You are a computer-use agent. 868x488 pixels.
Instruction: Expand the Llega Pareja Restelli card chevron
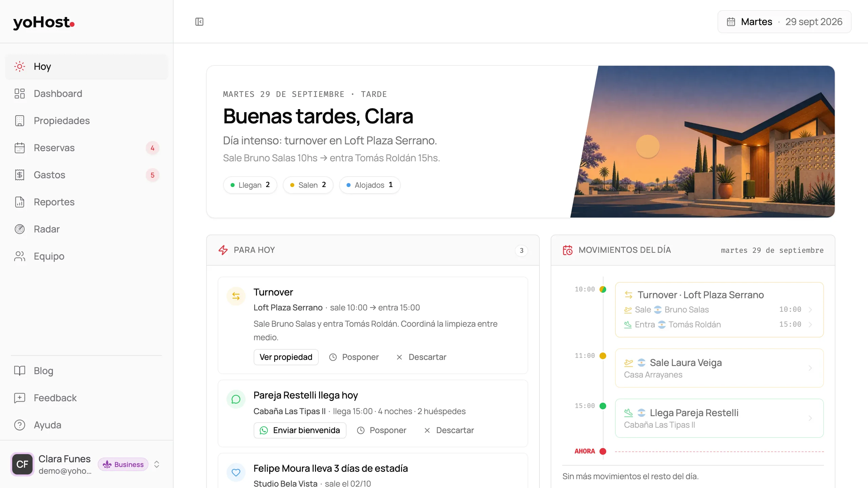(810, 418)
